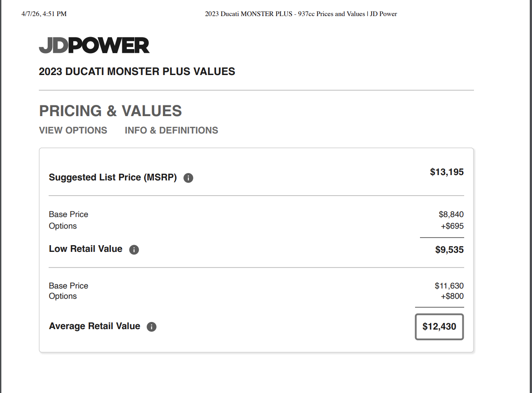Click the $13,195 MSRP amount

click(447, 172)
